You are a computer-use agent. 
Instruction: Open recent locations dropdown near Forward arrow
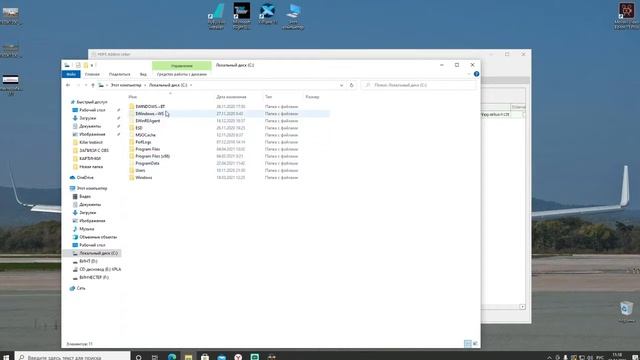[x=86, y=85]
